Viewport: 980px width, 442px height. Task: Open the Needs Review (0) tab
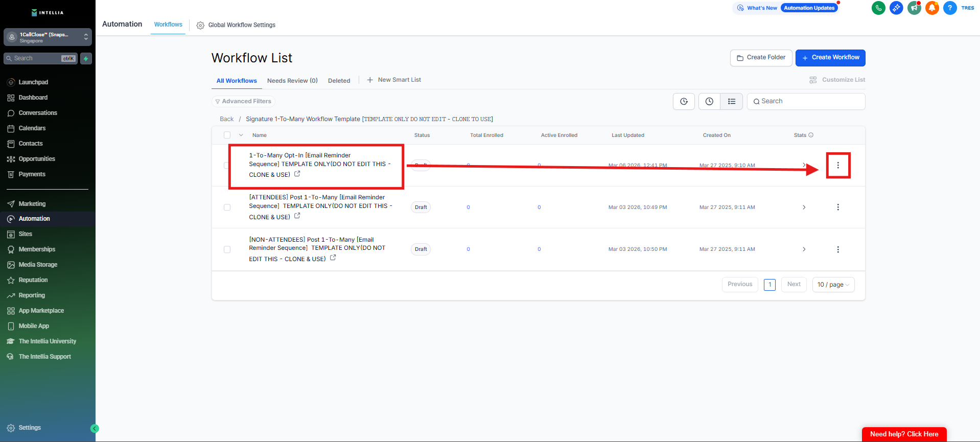point(292,81)
